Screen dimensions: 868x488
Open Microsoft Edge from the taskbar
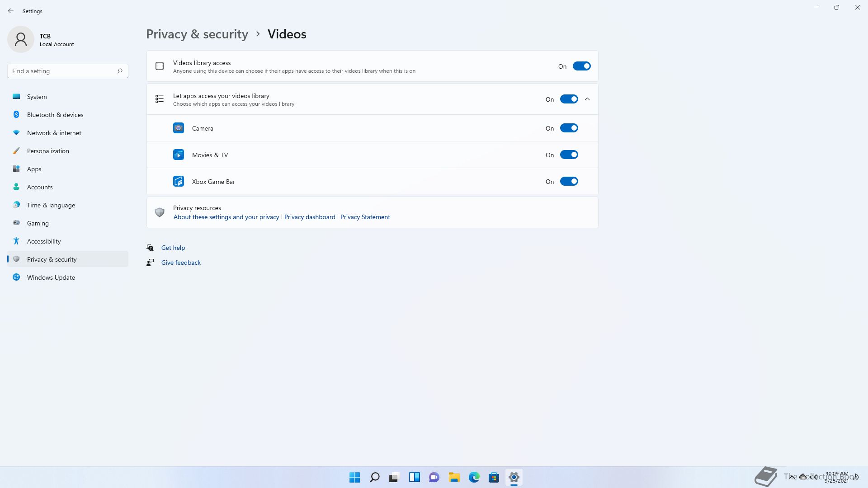474,477
